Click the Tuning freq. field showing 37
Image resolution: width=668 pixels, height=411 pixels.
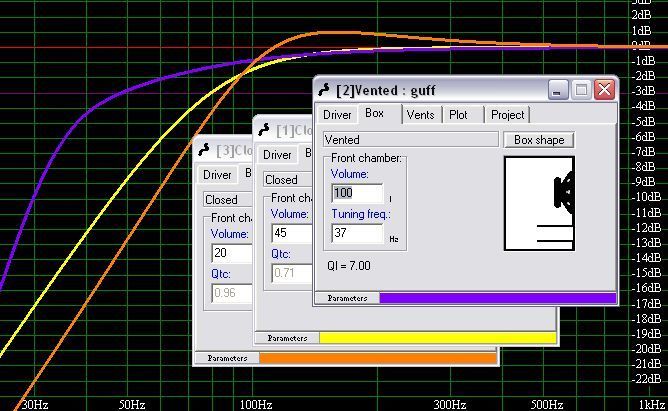(x=357, y=233)
